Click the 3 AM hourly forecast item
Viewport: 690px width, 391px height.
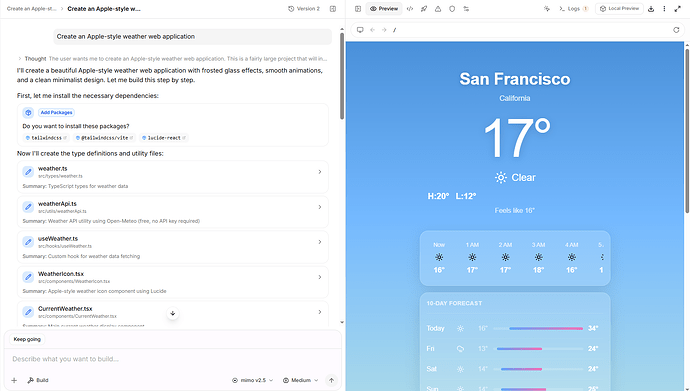click(538, 257)
